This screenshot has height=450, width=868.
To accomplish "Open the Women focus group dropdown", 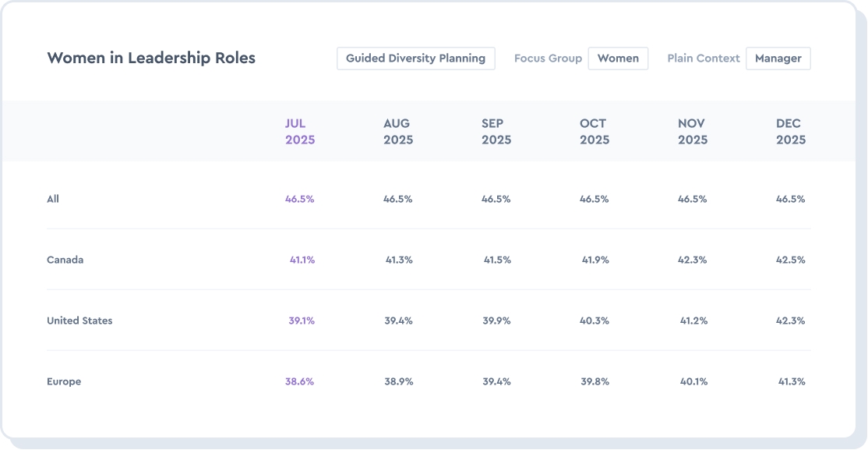I will (x=618, y=58).
